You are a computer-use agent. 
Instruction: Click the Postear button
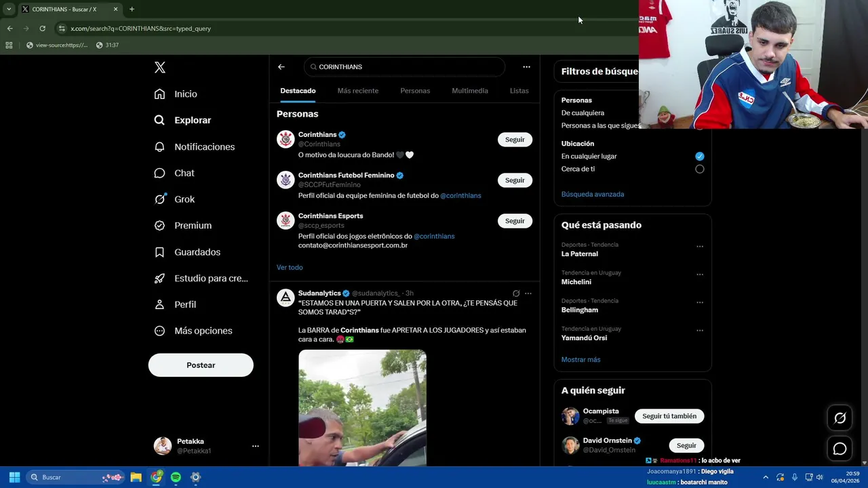click(201, 365)
